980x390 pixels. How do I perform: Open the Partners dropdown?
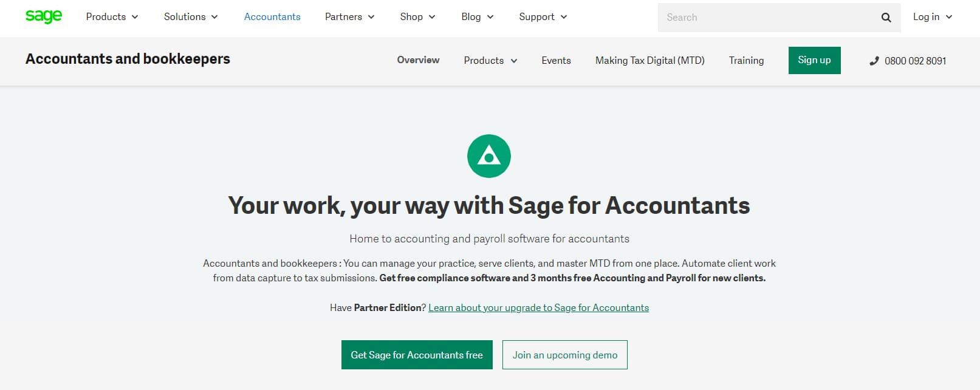(349, 17)
